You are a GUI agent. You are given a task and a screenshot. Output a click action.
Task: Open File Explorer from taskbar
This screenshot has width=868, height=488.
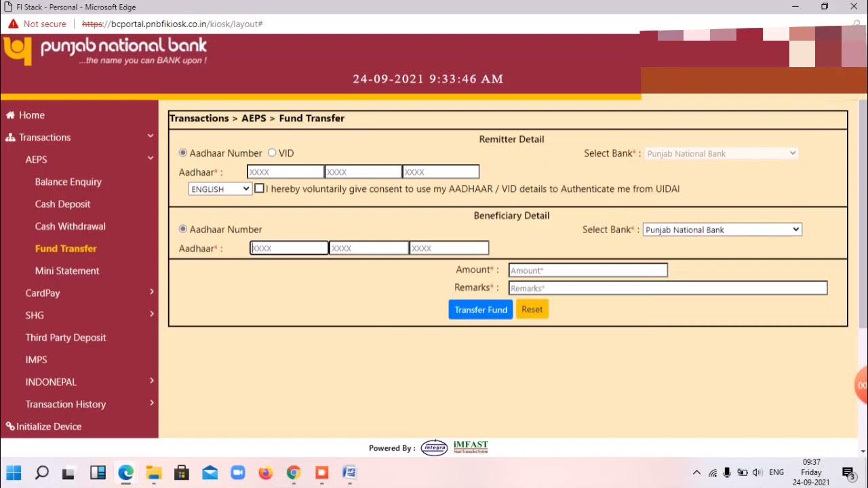[154, 472]
